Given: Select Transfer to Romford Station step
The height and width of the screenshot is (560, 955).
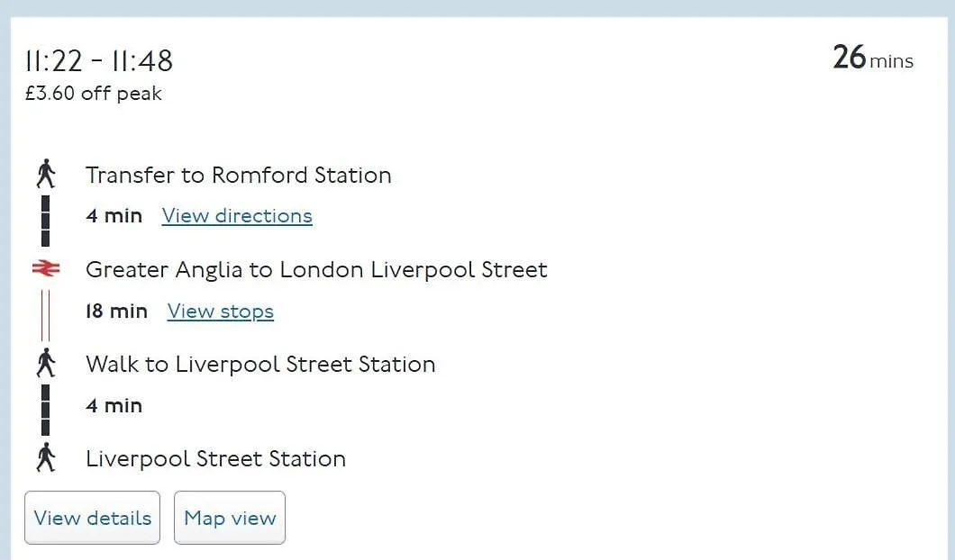Looking at the screenshot, I should click(238, 176).
